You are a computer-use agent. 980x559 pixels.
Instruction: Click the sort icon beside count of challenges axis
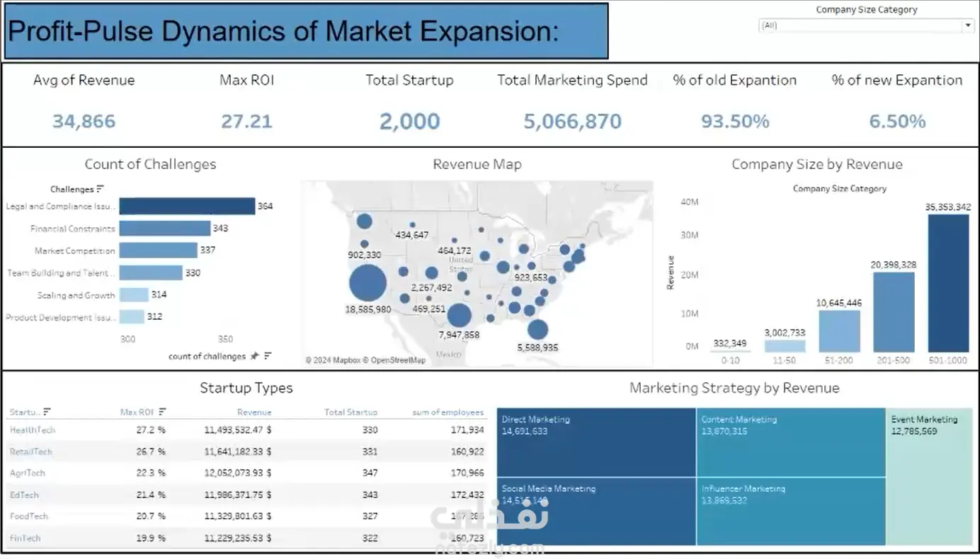point(268,356)
